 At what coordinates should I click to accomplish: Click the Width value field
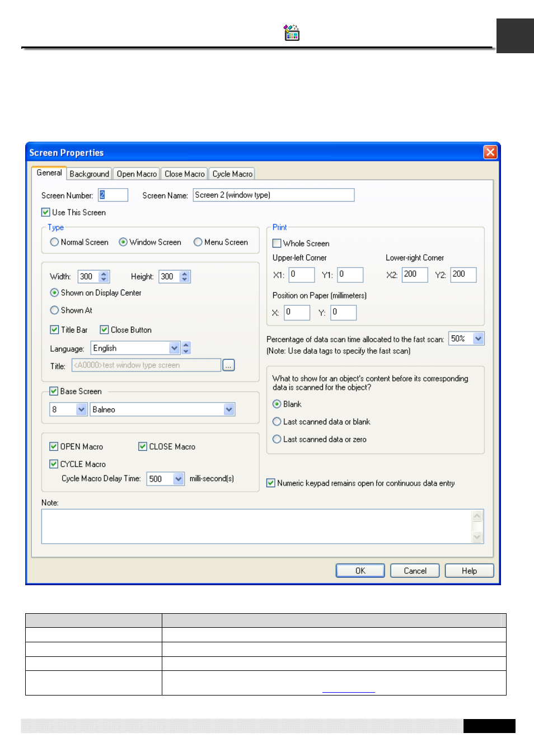click(x=88, y=277)
